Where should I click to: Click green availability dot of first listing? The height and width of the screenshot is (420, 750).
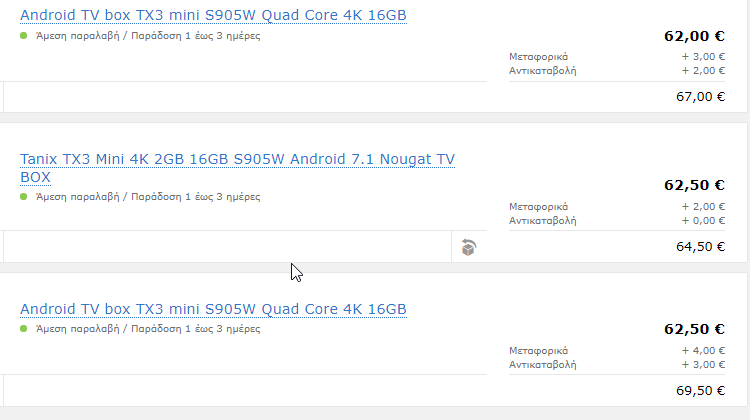[x=24, y=36]
